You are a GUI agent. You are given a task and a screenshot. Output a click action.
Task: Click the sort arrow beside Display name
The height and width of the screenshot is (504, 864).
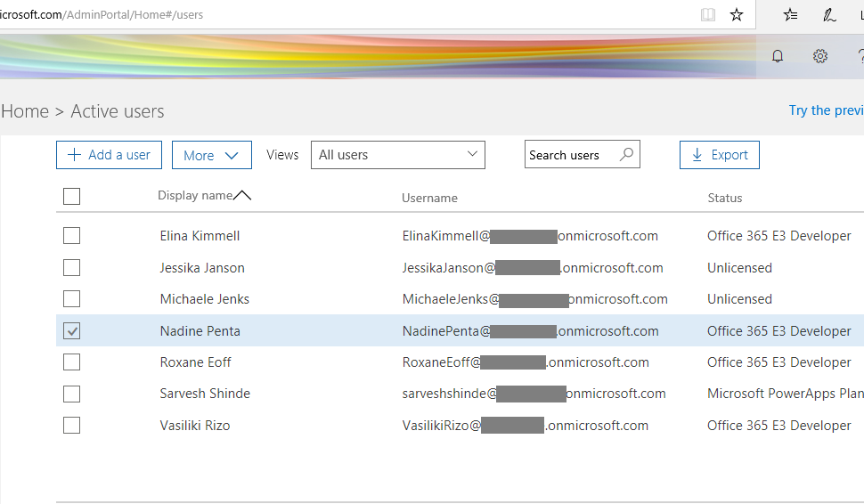pyautogui.click(x=242, y=195)
